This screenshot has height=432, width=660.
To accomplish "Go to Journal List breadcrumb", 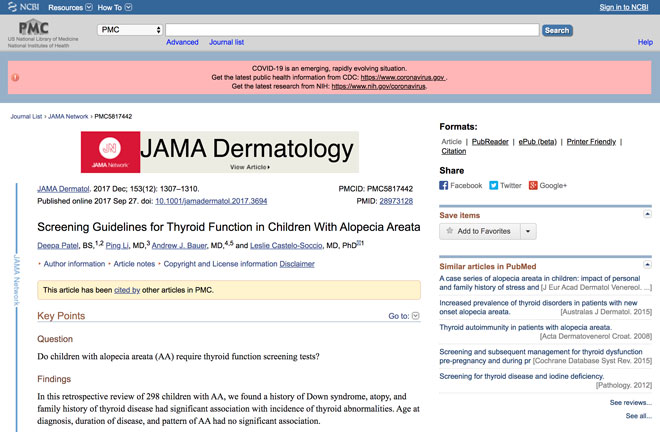I will [26, 116].
